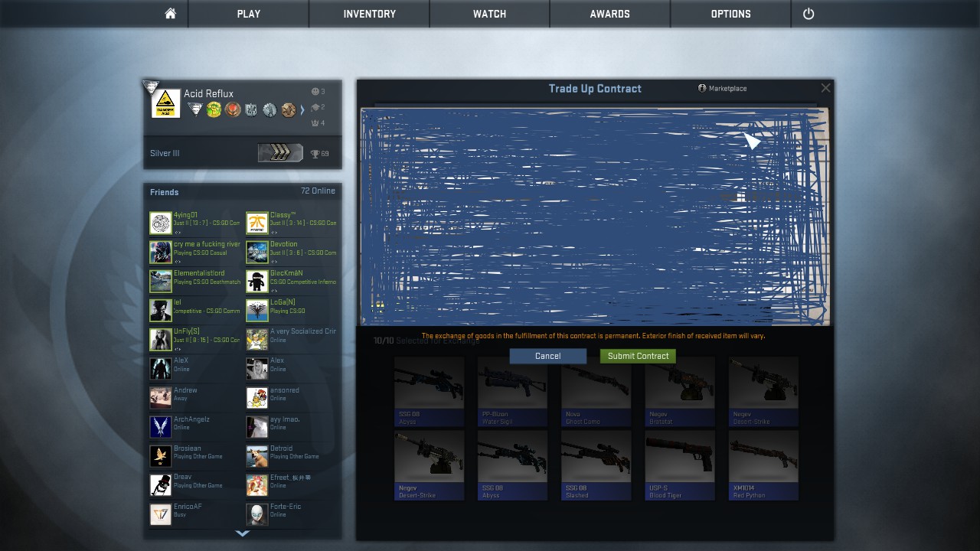980x551 pixels.
Task: Click the Submit Contract button
Action: click(639, 356)
